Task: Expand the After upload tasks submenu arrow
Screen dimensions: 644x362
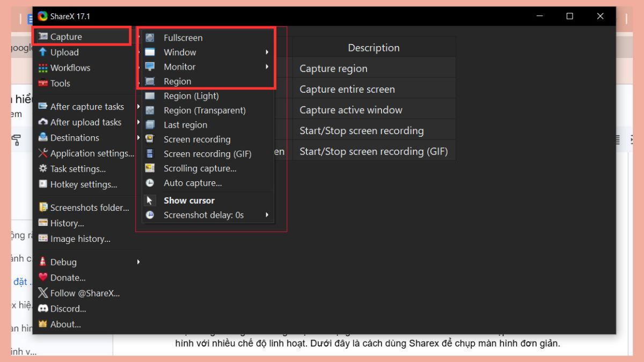Action: pos(138,122)
